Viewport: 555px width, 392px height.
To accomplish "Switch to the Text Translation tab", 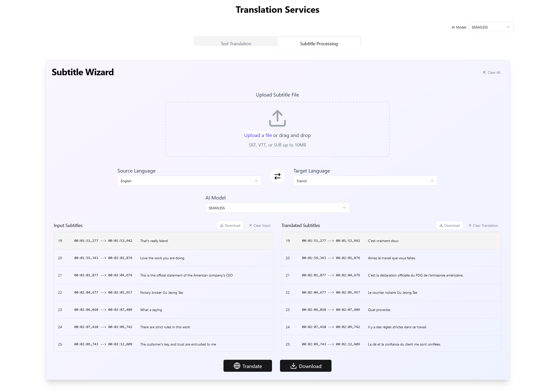I will click(236, 43).
